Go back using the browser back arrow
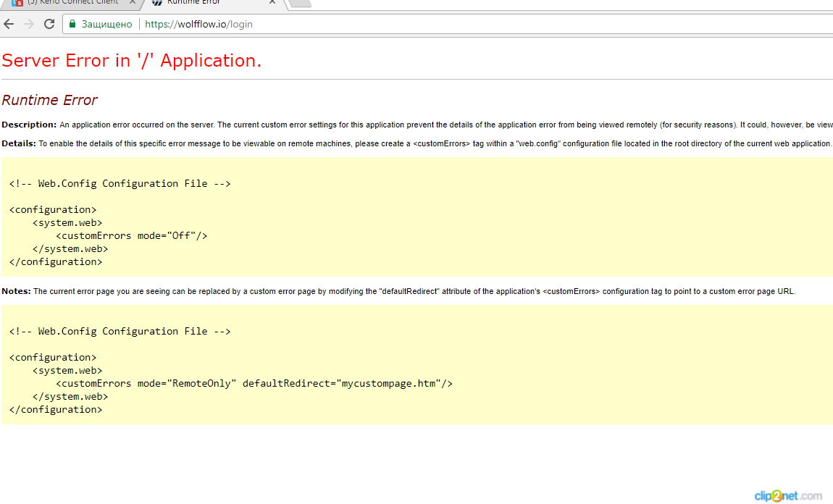The height and width of the screenshot is (504, 833). 9,24
